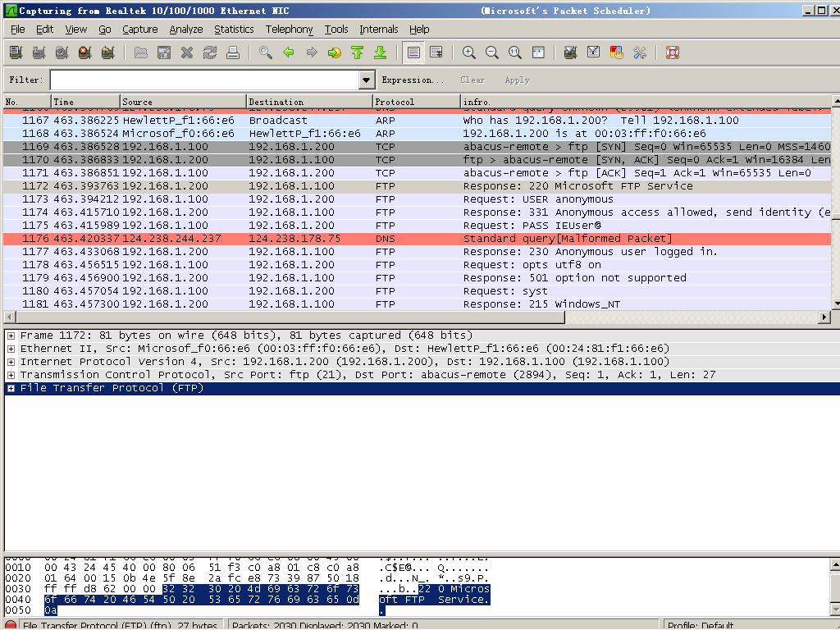840x630 pixels.
Task: Zoom in packet text icon
Action: coord(468,52)
